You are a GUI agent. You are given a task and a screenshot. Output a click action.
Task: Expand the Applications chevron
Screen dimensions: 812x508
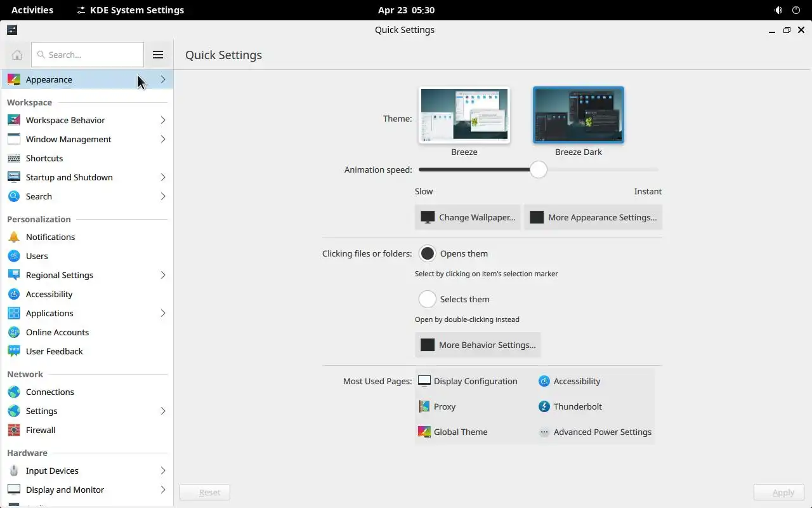coord(163,313)
